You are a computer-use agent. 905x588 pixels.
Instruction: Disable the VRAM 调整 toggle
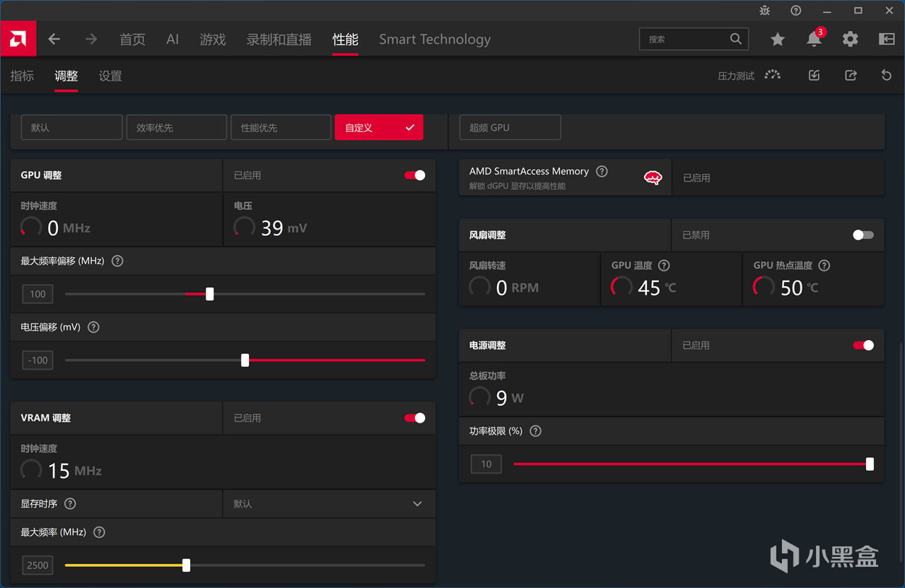click(x=415, y=418)
